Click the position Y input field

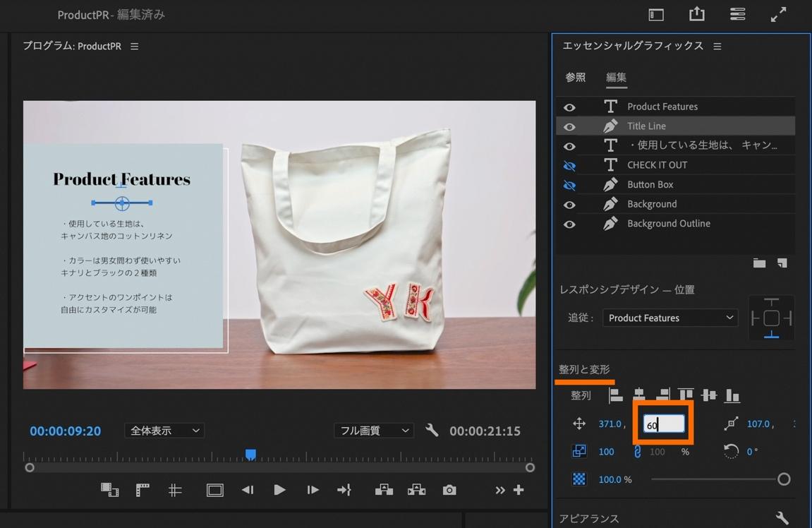tap(664, 424)
